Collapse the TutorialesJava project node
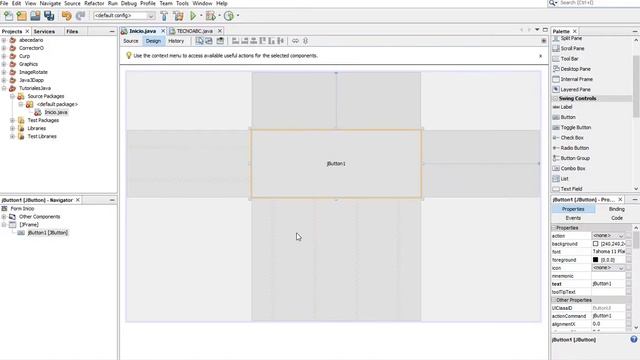This screenshot has height=360, width=640. pyautogui.click(x=4, y=88)
